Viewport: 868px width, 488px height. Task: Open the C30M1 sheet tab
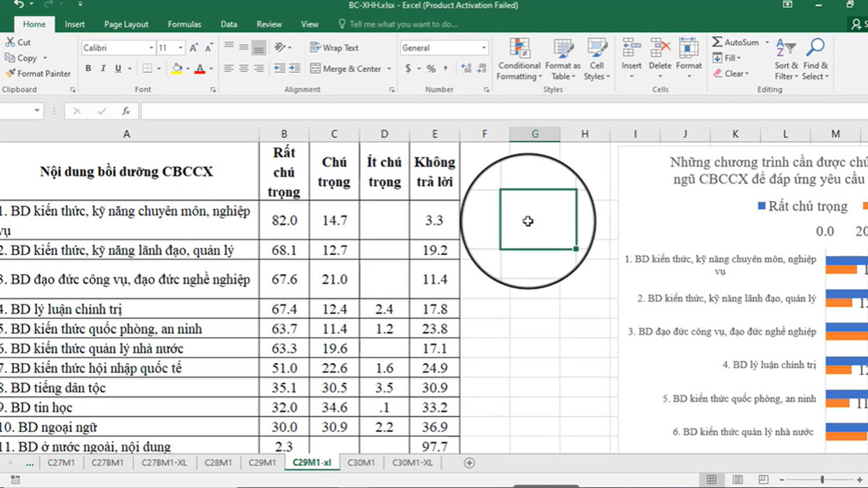(x=361, y=462)
